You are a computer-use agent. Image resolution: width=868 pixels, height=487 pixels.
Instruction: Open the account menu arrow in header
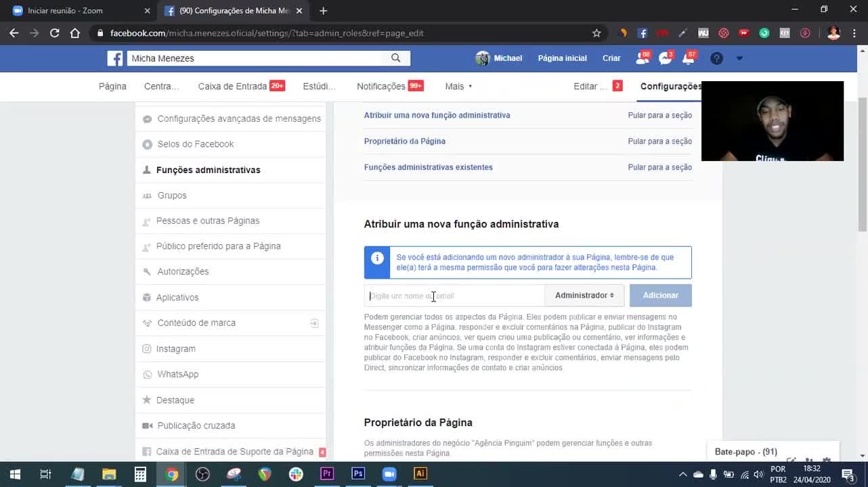pyautogui.click(x=739, y=58)
